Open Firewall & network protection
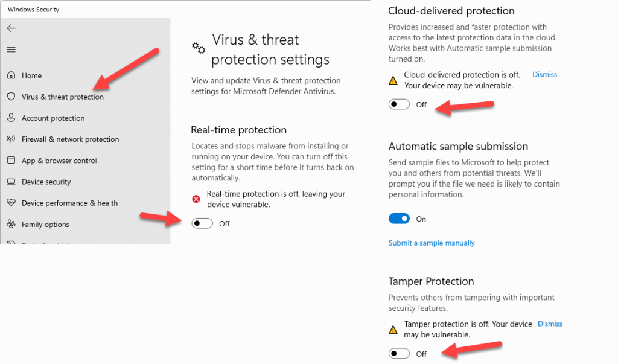 [68, 139]
